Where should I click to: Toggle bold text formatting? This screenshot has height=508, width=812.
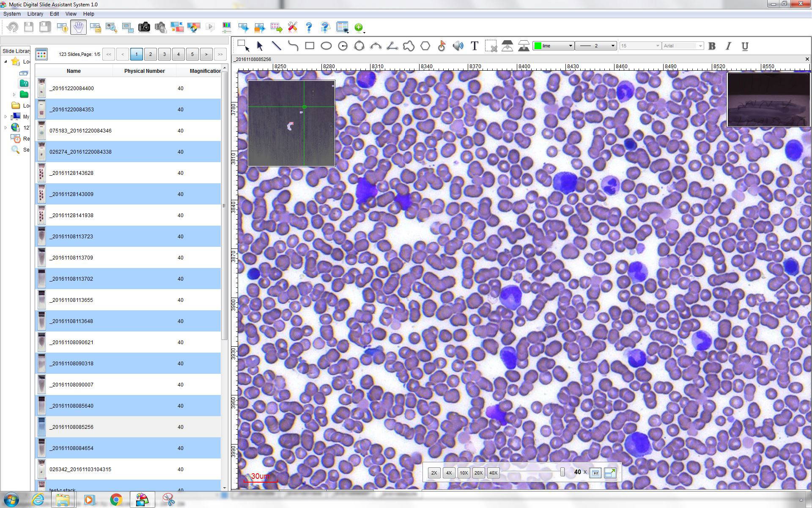711,46
